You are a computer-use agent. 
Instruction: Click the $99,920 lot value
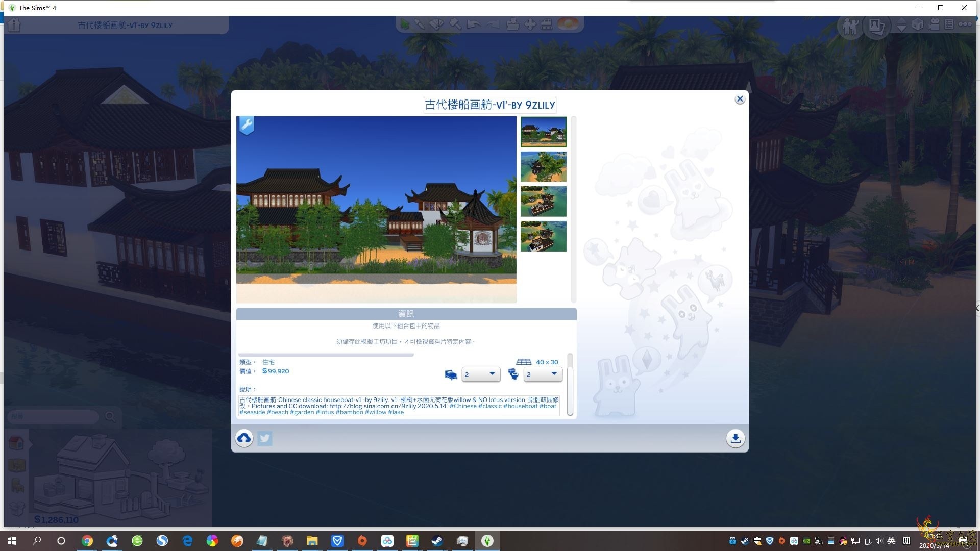[x=276, y=371]
